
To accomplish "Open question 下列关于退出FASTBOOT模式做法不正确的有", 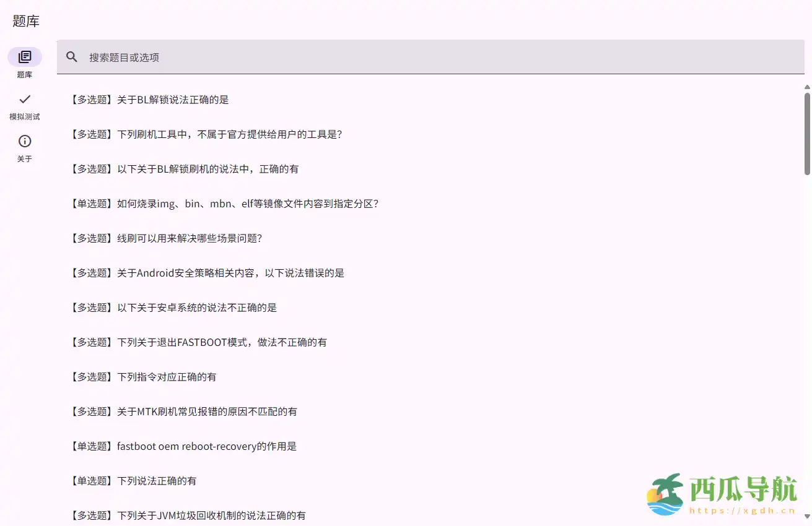I will pos(198,342).
